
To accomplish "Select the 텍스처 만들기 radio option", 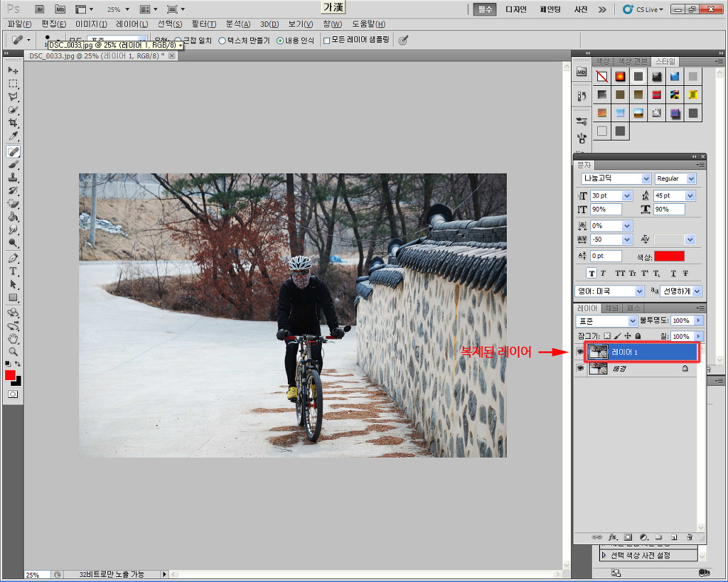I will click(x=223, y=41).
